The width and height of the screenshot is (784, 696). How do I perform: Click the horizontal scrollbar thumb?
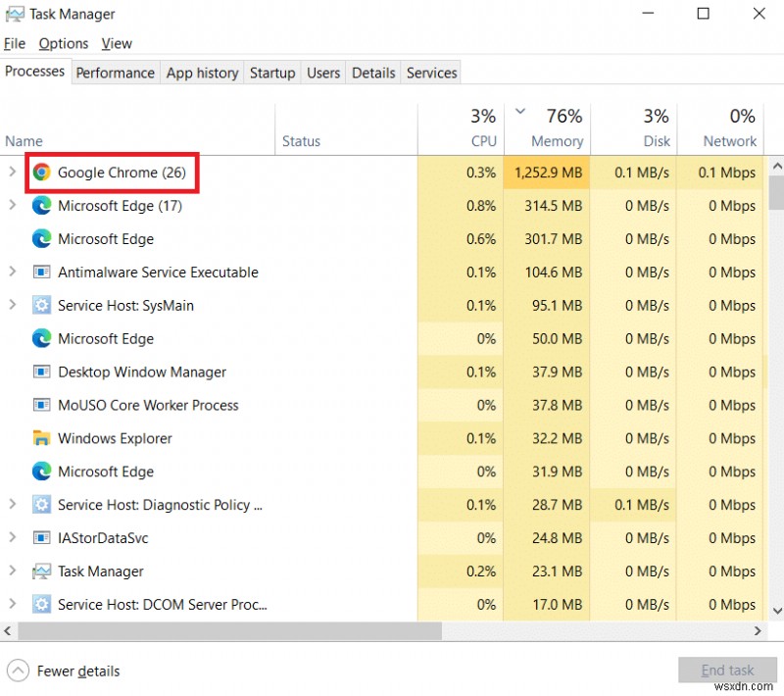(x=230, y=631)
